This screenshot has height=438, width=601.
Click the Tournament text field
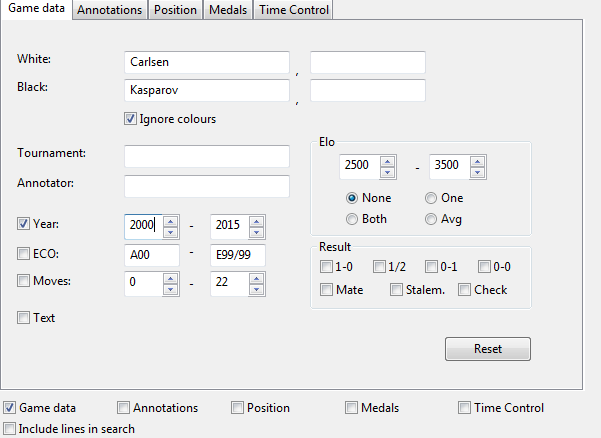(x=207, y=156)
